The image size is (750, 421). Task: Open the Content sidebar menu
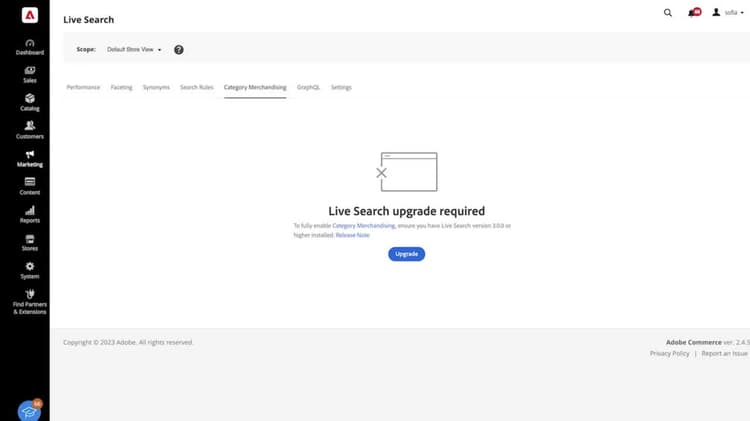point(30,186)
